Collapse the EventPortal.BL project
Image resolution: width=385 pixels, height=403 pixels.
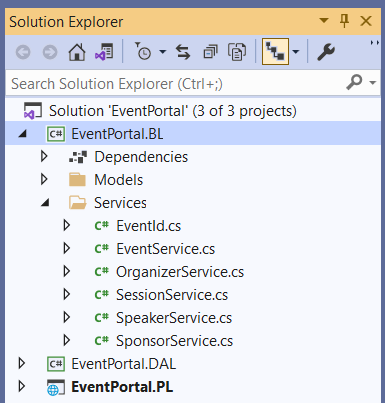click(22, 134)
